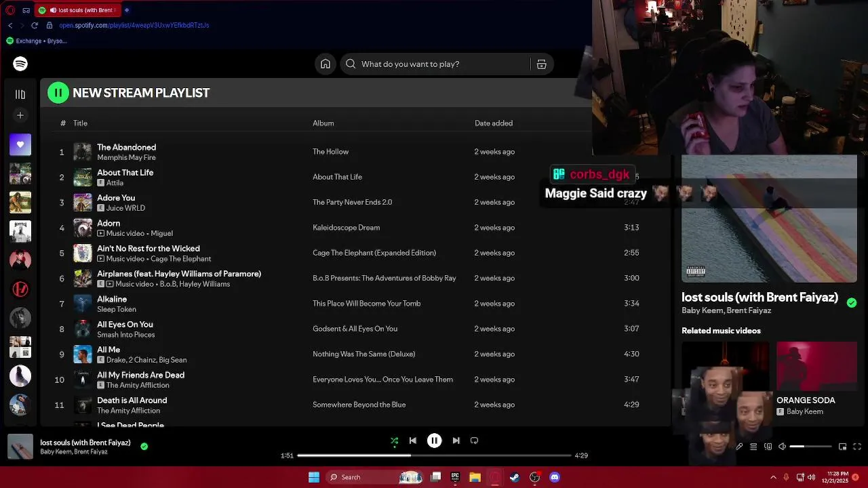
Task: Toggle repeat in the player bar
Action: pyautogui.click(x=474, y=441)
